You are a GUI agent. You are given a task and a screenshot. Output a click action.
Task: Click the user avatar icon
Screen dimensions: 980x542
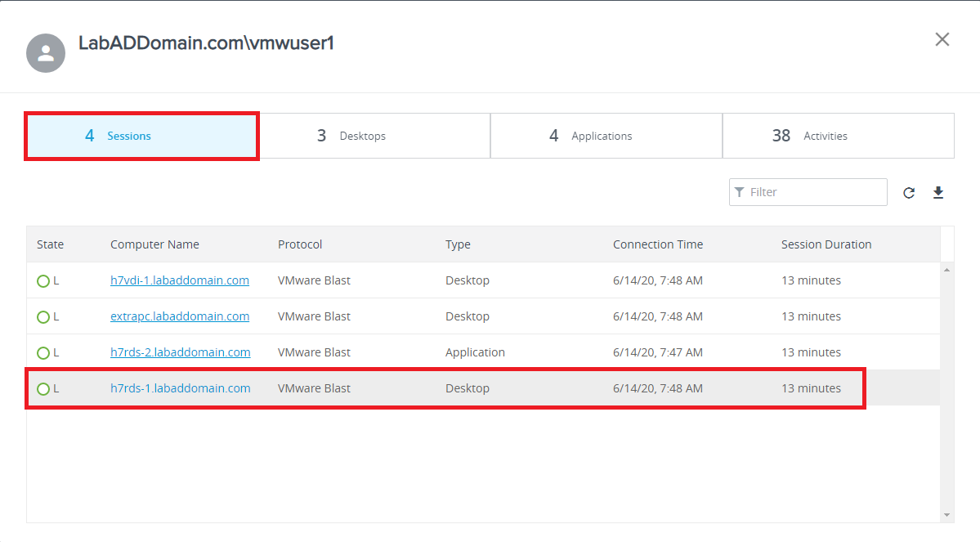pyautogui.click(x=46, y=53)
